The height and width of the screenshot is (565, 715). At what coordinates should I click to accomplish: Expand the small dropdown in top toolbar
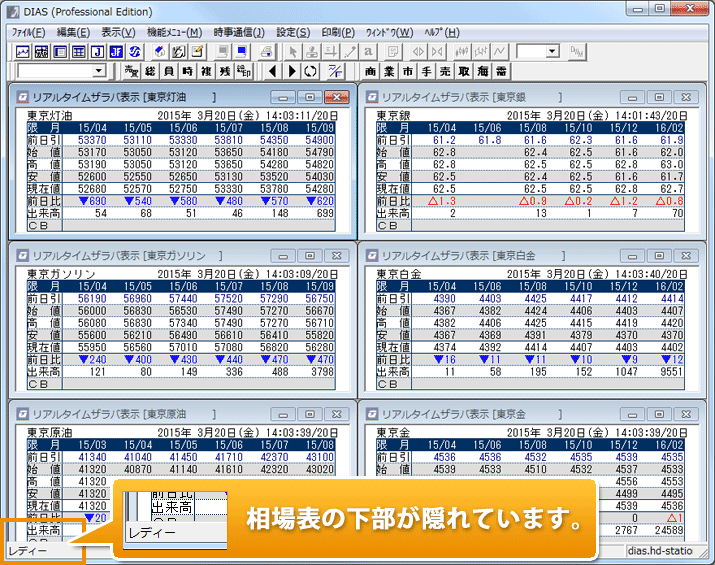pyautogui.click(x=551, y=51)
